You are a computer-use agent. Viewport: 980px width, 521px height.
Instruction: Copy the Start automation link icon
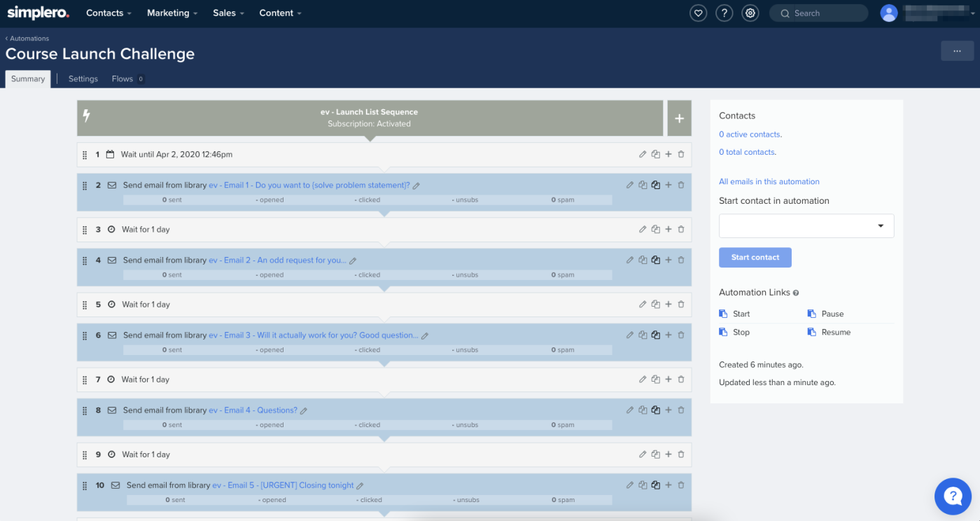(x=723, y=314)
